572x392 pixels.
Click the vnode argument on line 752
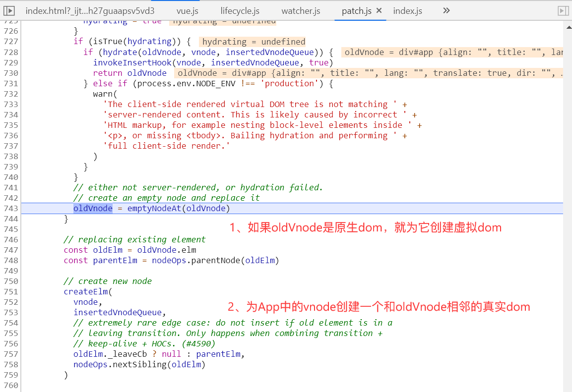[85, 302]
